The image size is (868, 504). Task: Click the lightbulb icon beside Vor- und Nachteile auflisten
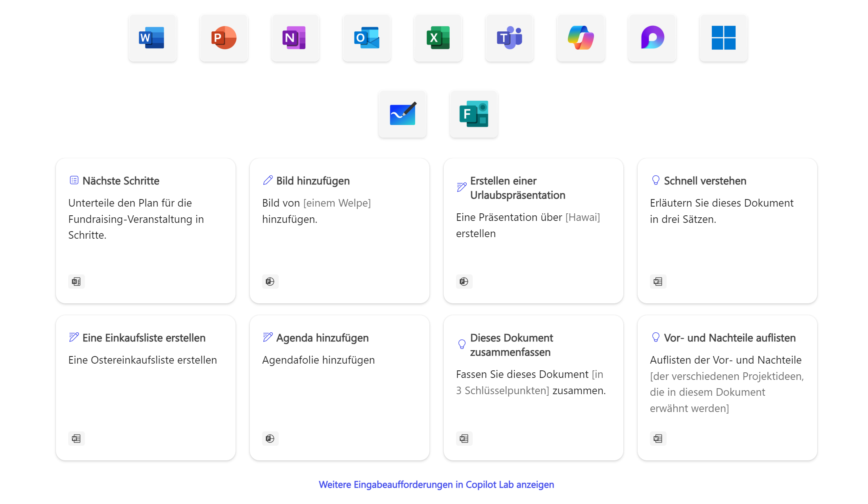pos(655,337)
